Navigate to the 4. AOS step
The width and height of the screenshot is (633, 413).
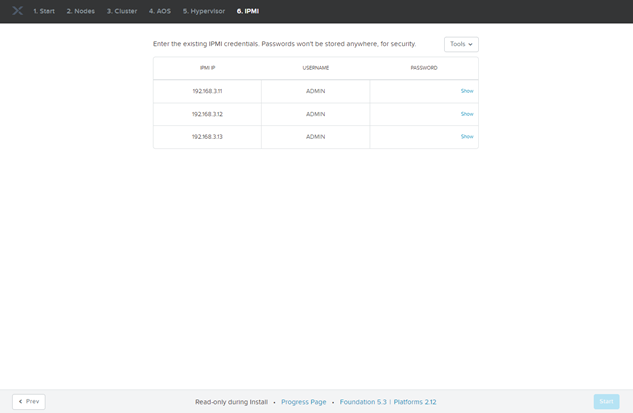pos(160,11)
